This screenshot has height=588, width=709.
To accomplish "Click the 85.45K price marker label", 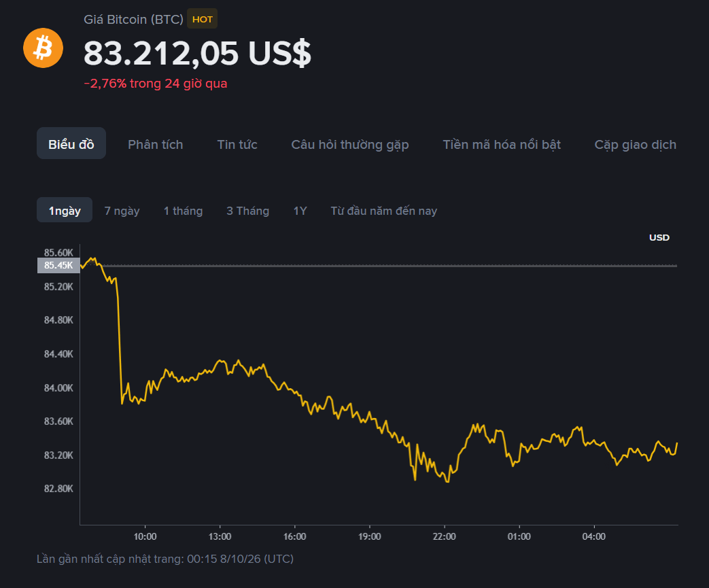I will tap(58, 266).
